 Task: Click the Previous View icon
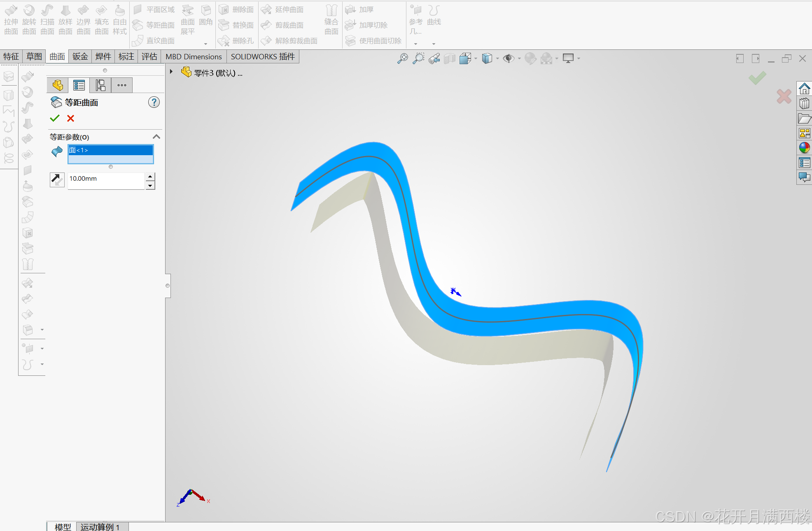(434, 58)
